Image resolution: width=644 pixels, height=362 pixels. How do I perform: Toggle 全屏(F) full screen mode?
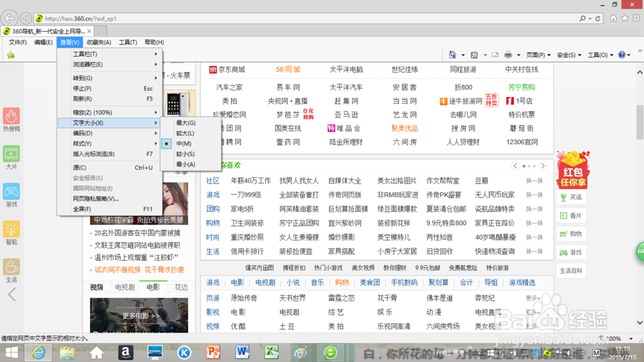(x=109, y=209)
